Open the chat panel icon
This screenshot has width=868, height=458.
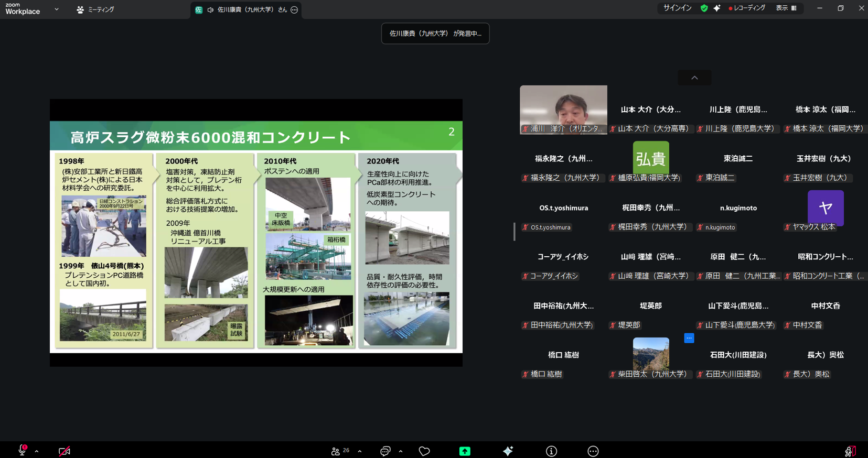point(385,451)
